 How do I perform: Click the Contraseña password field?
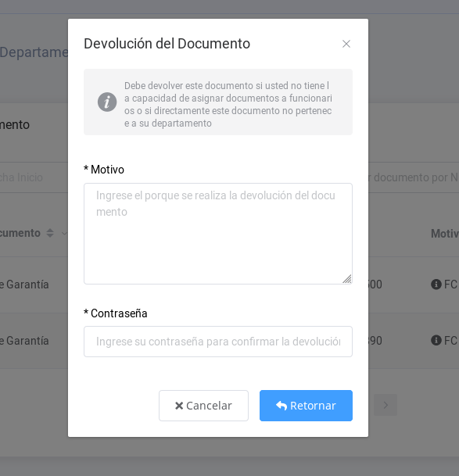tap(218, 342)
